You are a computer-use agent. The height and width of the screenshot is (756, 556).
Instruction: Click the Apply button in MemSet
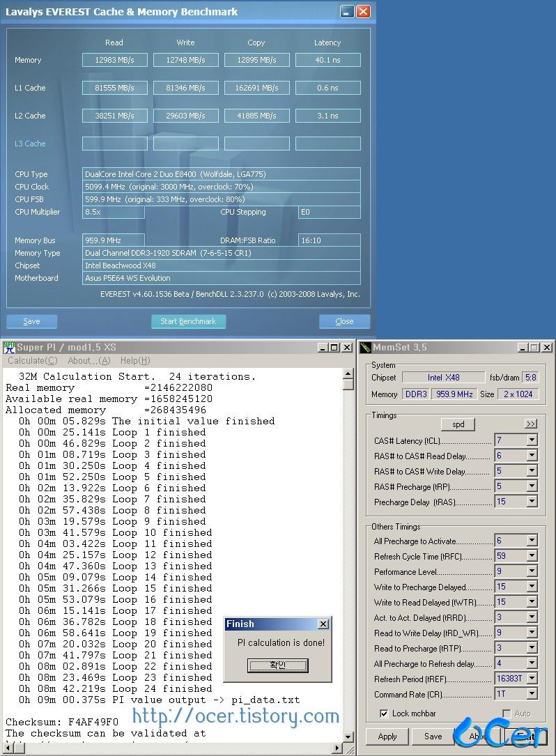(x=387, y=736)
